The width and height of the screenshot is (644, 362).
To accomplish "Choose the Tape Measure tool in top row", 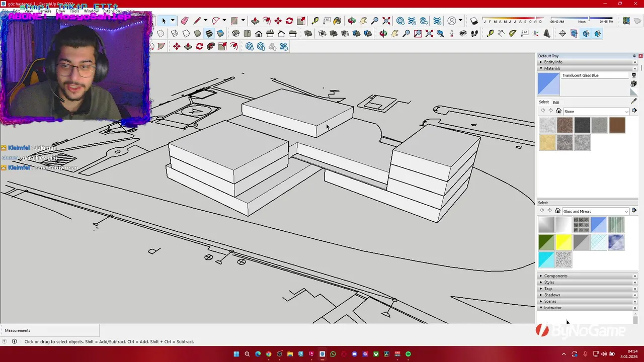I will pos(315,21).
